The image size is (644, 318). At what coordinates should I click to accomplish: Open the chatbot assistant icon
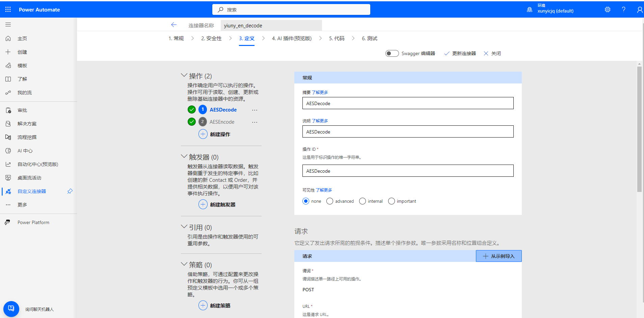pyautogui.click(x=11, y=309)
